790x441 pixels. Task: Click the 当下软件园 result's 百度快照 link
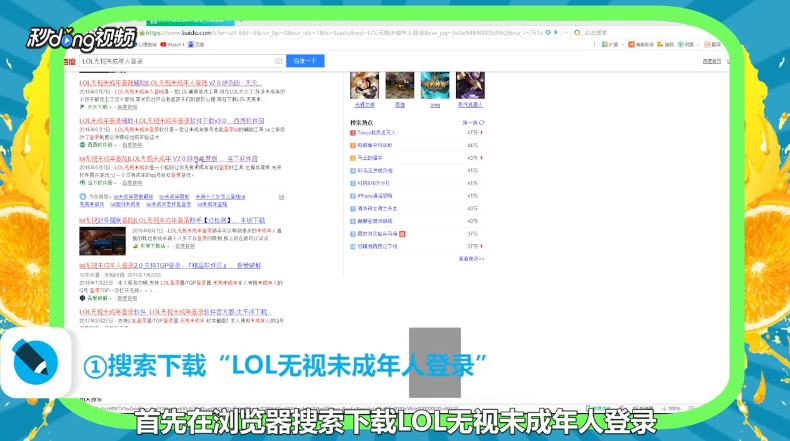tap(132, 183)
